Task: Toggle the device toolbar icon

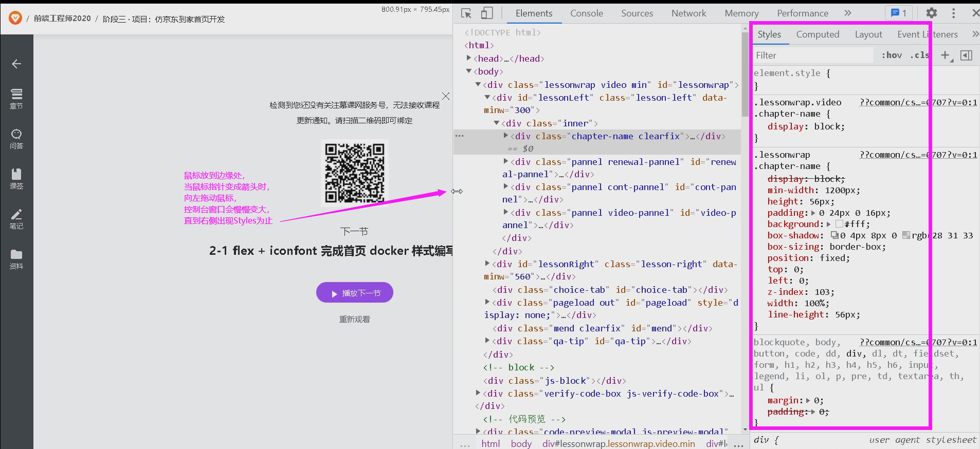Action: click(x=487, y=13)
